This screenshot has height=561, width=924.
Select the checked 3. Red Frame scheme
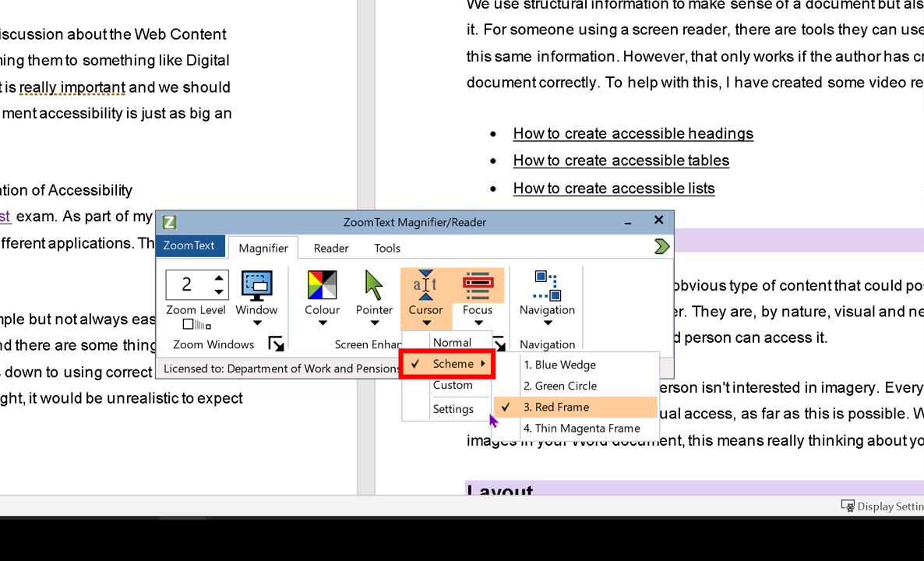(x=576, y=408)
